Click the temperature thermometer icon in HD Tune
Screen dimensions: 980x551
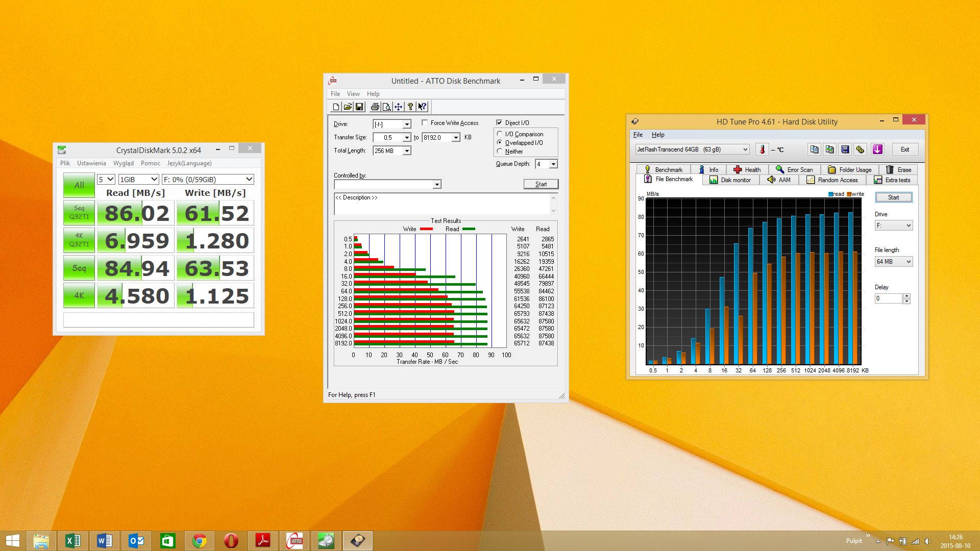click(x=762, y=149)
